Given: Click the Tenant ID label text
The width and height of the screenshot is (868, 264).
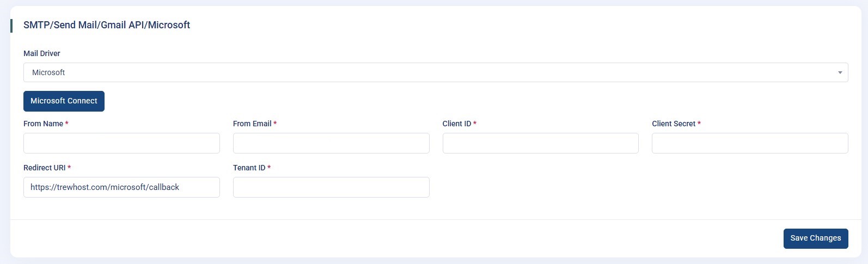Looking at the screenshot, I should click(249, 168).
